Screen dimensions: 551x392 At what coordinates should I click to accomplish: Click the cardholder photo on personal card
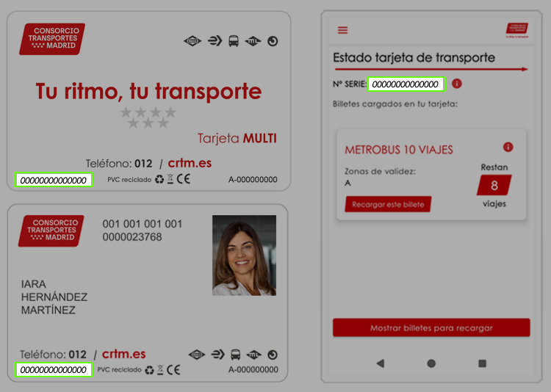(244, 255)
